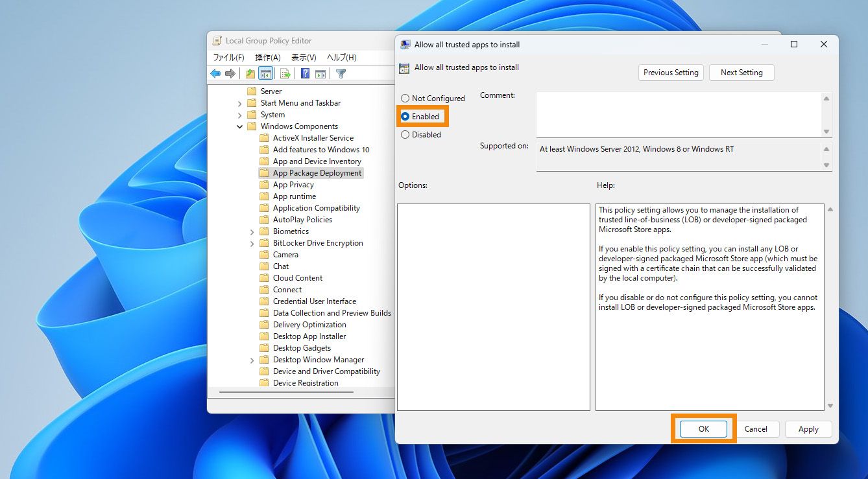Select Device and Driver Compatibility item
The height and width of the screenshot is (479, 868).
[326, 371]
